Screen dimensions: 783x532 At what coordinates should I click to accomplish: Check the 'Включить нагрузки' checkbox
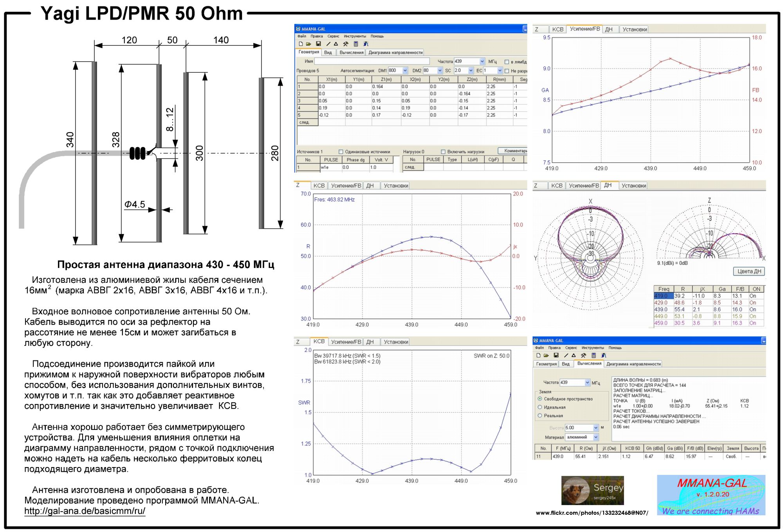point(443,152)
